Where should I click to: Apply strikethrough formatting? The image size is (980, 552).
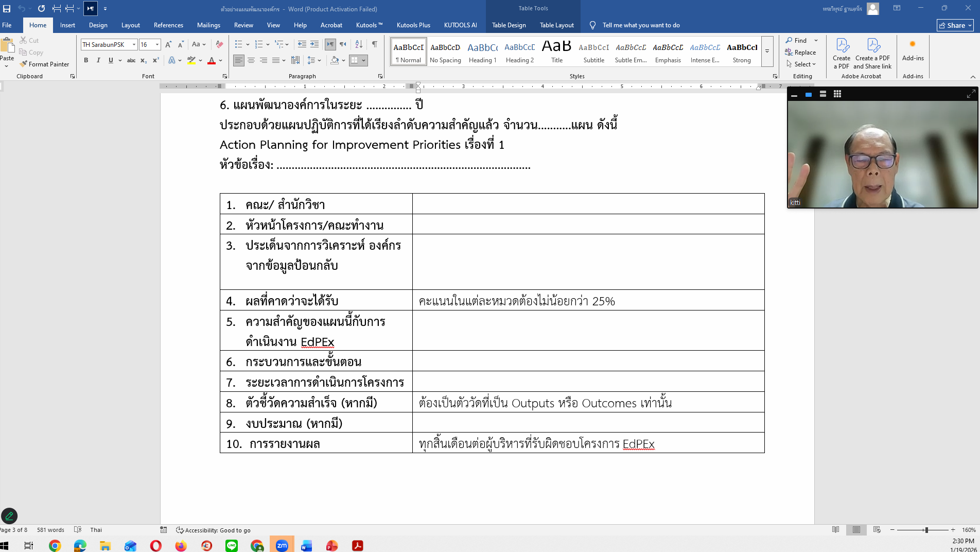click(131, 61)
